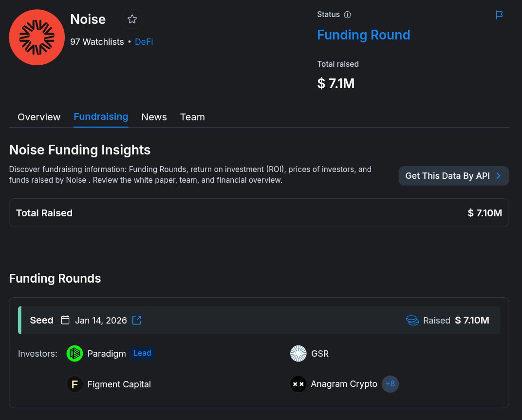Click the Total Raised summary row label
This screenshot has width=522, height=420.
point(44,213)
